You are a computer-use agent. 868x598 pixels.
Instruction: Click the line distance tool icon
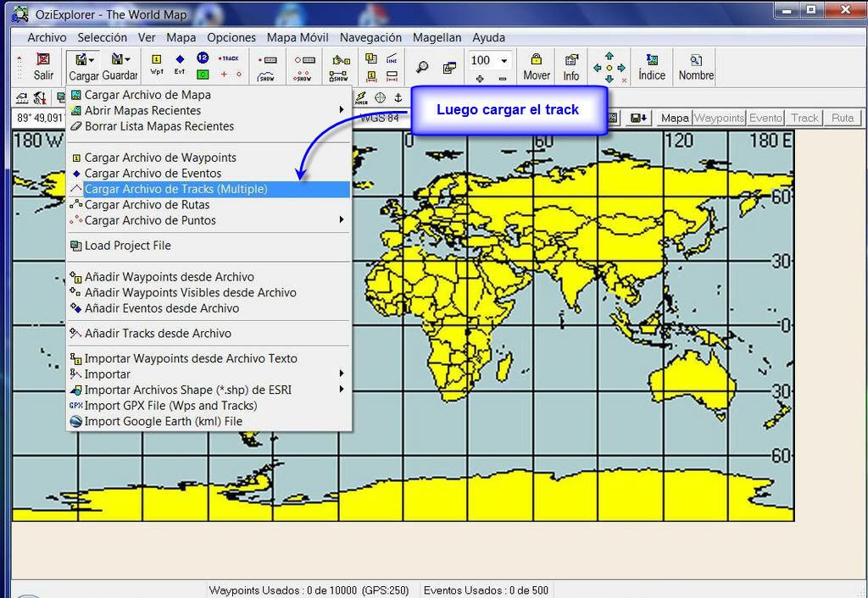(x=392, y=58)
